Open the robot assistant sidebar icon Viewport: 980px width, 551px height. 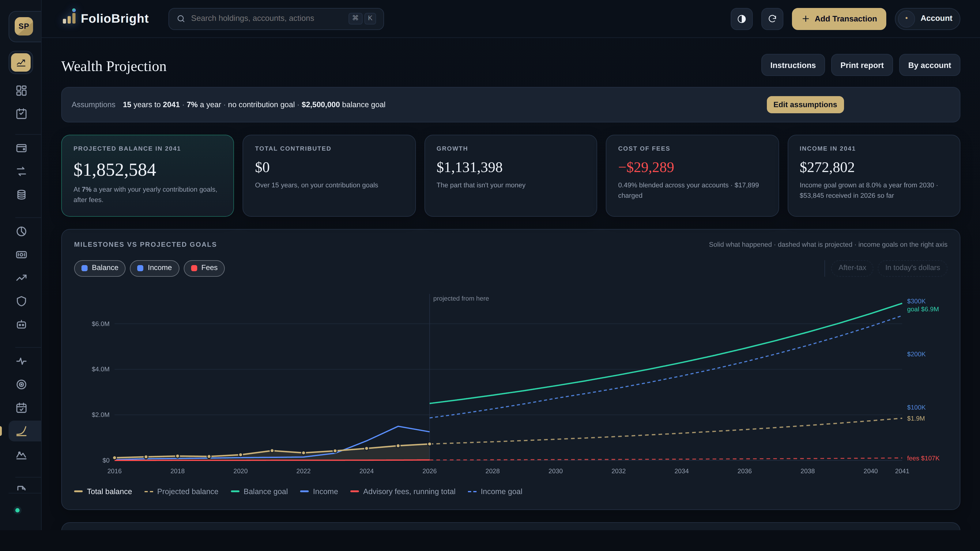(21, 324)
